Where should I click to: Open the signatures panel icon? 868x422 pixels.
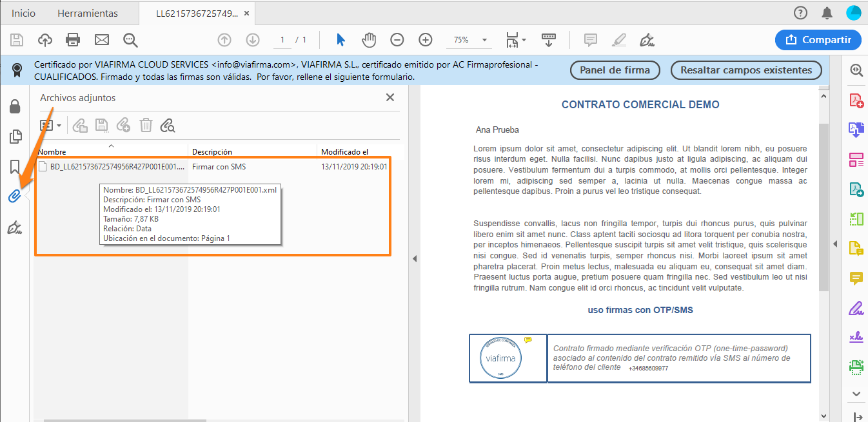coord(15,227)
